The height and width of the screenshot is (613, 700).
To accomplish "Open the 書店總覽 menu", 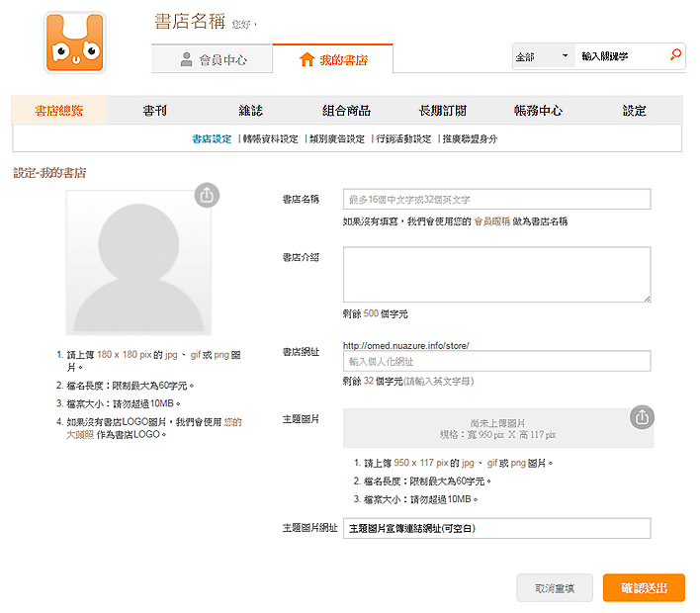I will 59,110.
